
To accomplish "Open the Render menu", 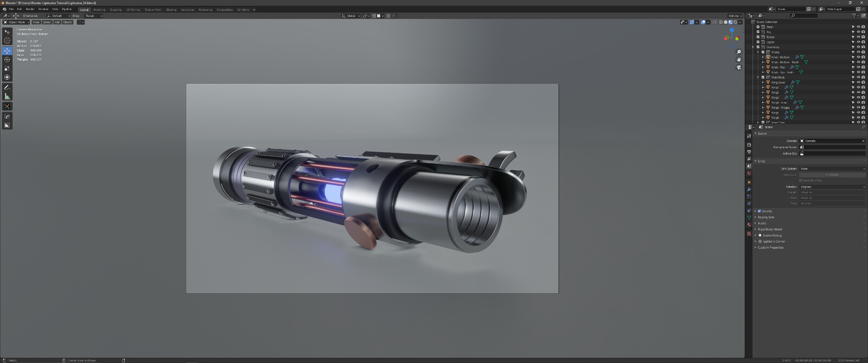I will [x=30, y=9].
